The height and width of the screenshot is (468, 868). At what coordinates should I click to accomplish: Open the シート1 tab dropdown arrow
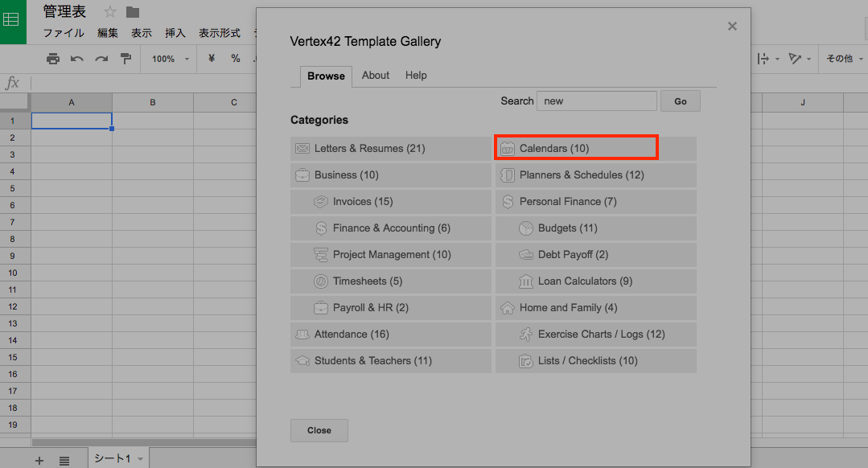[140, 459]
